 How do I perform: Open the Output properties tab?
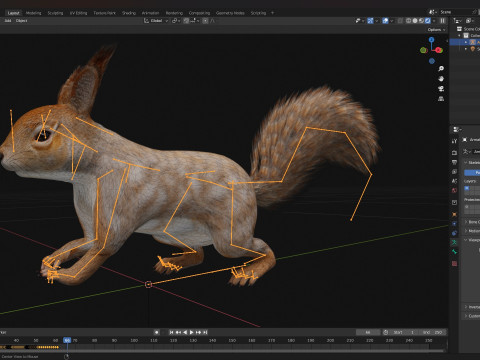tap(454, 162)
